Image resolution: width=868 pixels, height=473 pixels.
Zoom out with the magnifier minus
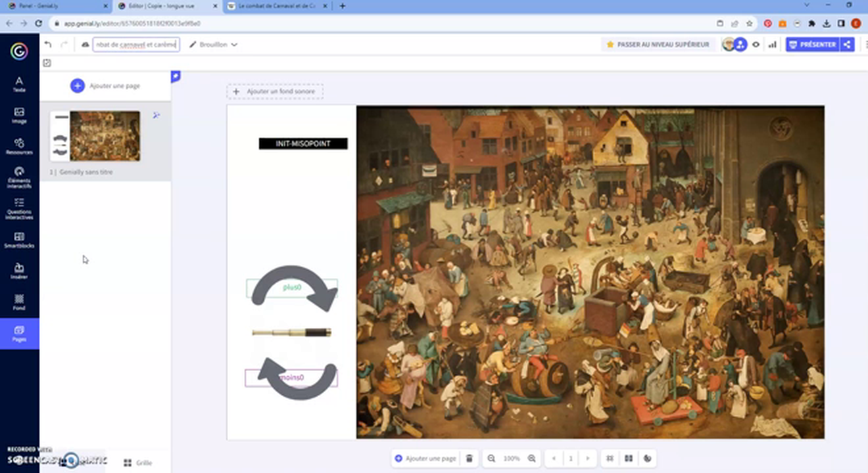[x=491, y=459]
